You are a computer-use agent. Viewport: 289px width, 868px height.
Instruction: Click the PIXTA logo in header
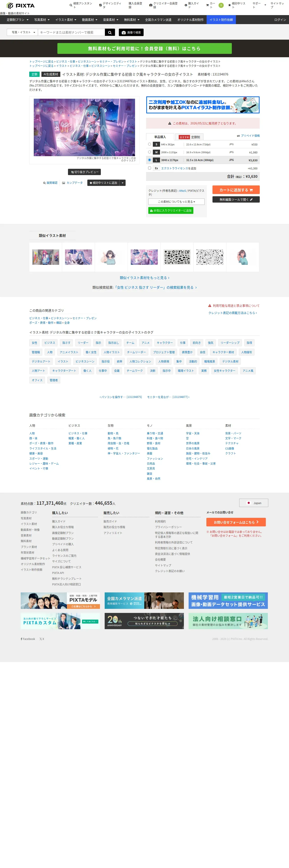20,6
